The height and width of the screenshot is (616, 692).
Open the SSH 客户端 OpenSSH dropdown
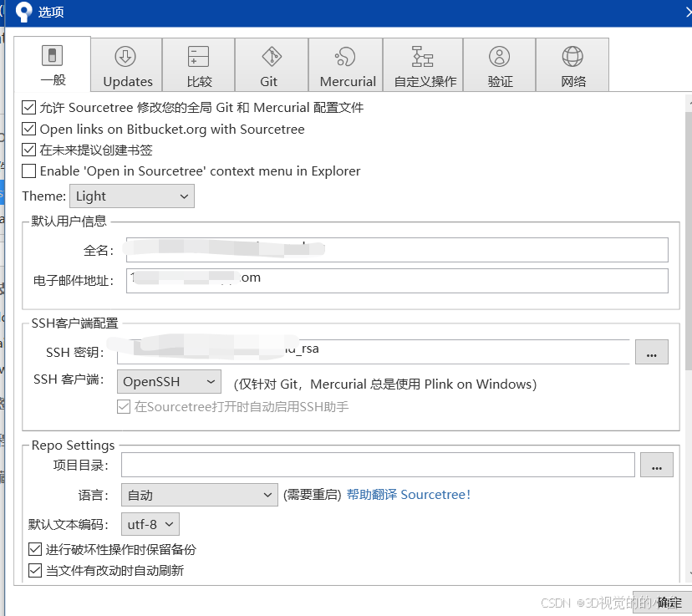(169, 381)
